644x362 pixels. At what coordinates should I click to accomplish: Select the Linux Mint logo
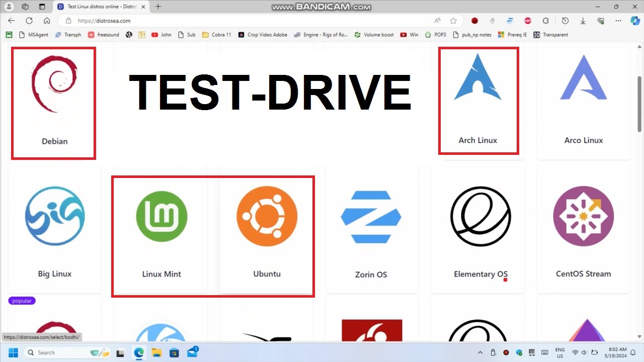pos(162,216)
